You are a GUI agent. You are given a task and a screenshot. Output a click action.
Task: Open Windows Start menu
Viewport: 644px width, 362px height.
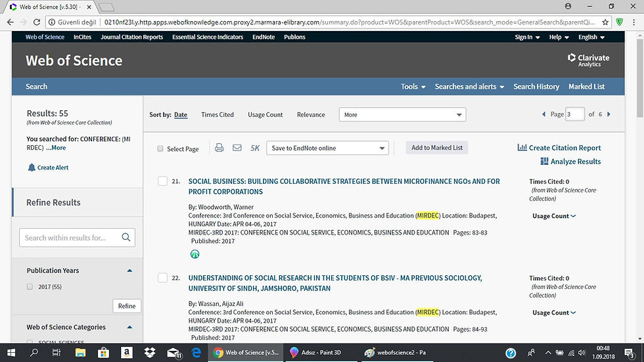click(x=11, y=353)
